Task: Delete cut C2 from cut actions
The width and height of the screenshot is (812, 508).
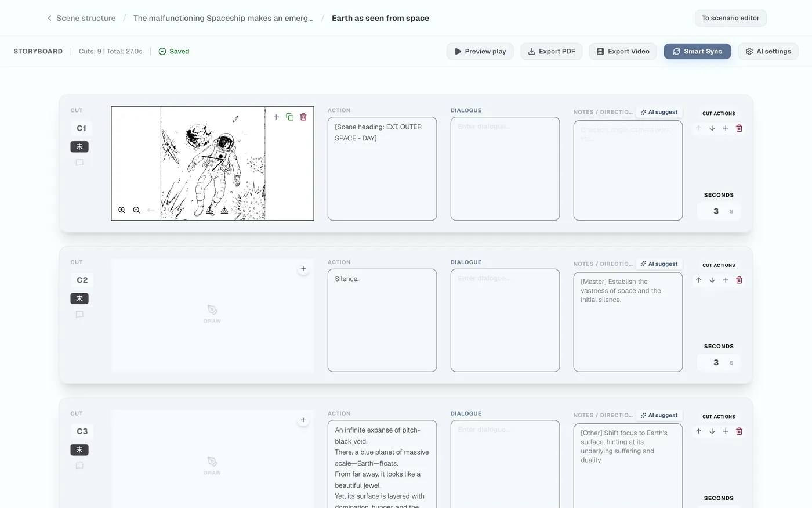Action: (739, 280)
